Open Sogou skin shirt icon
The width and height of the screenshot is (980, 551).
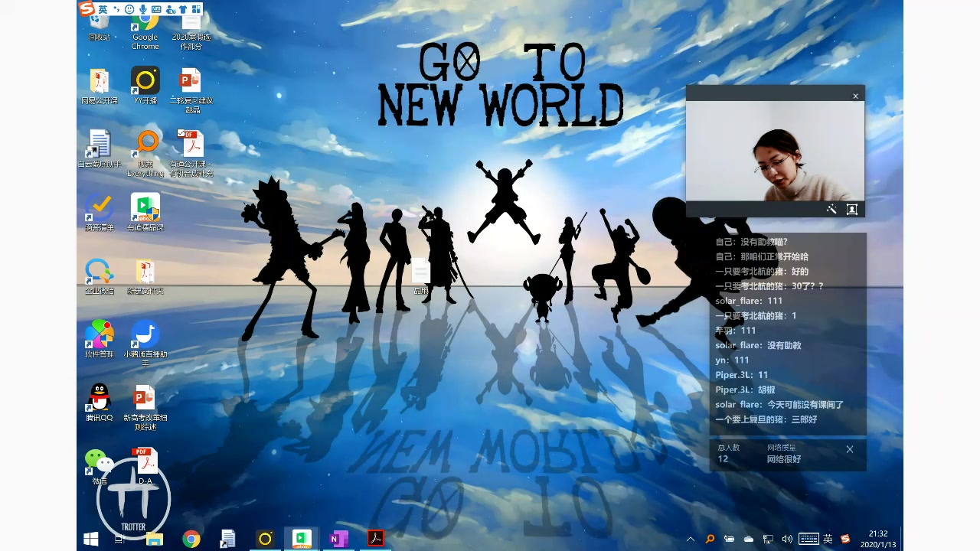[183, 9]
